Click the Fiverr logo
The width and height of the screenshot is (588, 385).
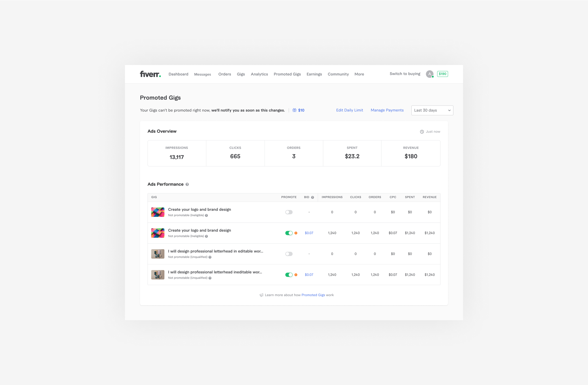[x=150, y=74]
